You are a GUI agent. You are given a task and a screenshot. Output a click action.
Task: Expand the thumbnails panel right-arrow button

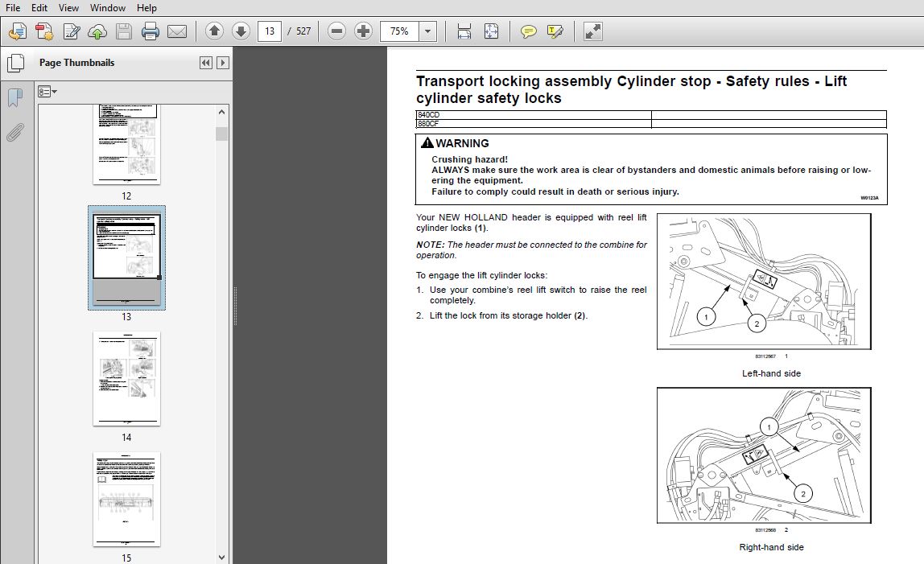point(223,63)
